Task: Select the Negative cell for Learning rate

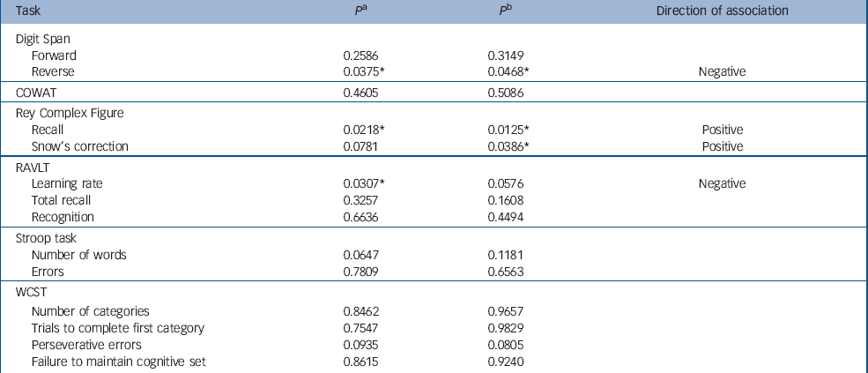Action: click(x=722, y=183)
